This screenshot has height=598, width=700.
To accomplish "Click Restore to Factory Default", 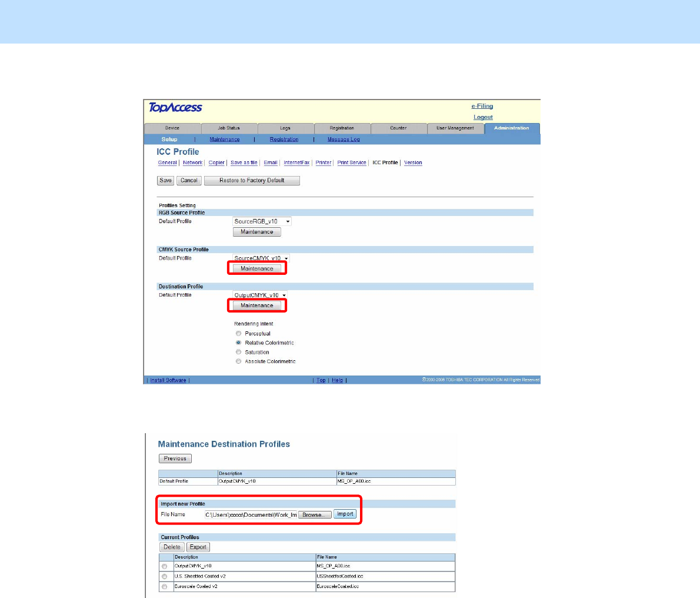I will pyautogui.click(x=252, y=181).
